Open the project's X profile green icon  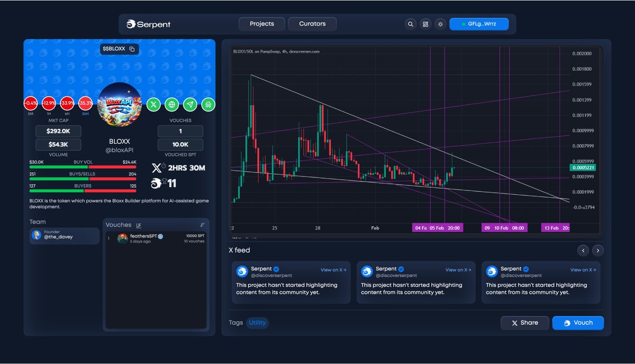[x=153, y=105]
